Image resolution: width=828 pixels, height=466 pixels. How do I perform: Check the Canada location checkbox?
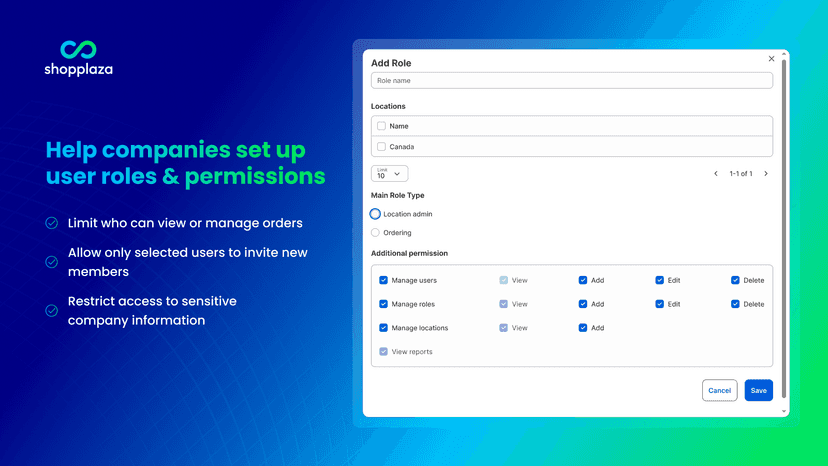(381, 146)
